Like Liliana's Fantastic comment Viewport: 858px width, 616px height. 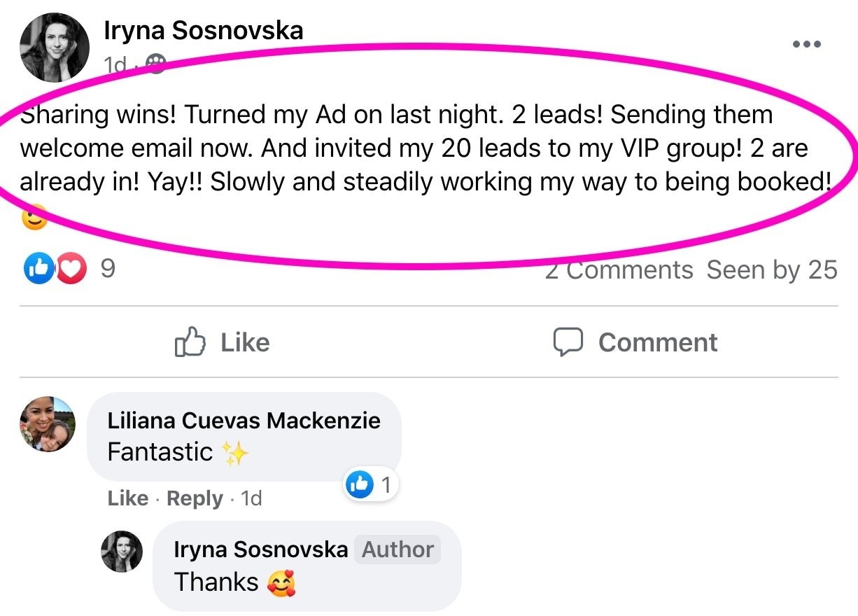tap(127, 498)
